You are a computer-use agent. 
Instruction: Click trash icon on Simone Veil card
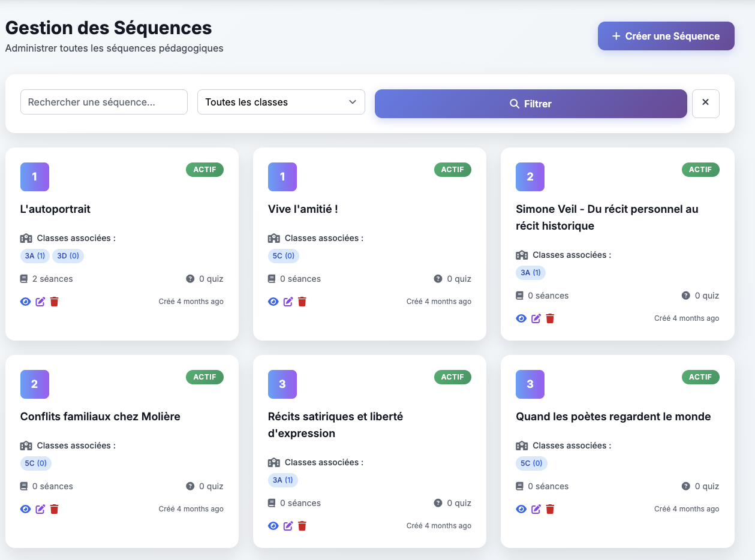click(x=550, y=318)
